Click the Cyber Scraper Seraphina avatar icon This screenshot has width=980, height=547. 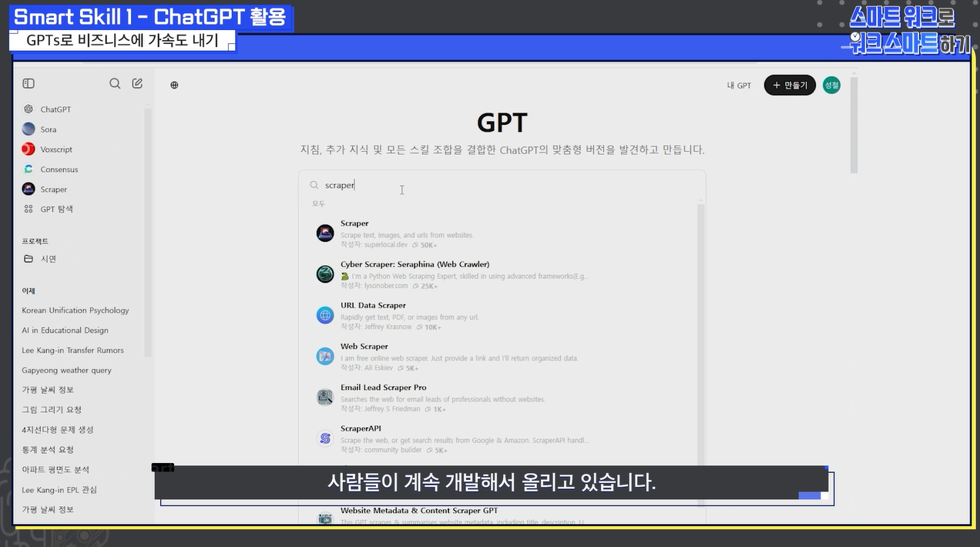click(x=325, y=273)
